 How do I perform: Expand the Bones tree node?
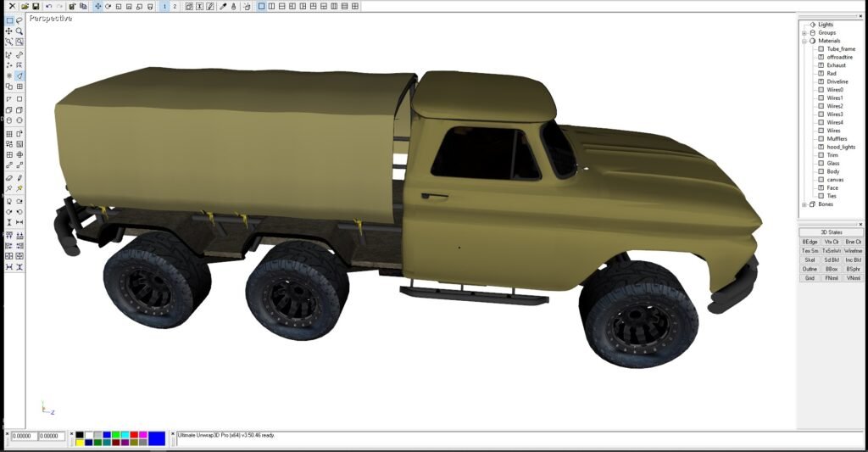point(804,204)
